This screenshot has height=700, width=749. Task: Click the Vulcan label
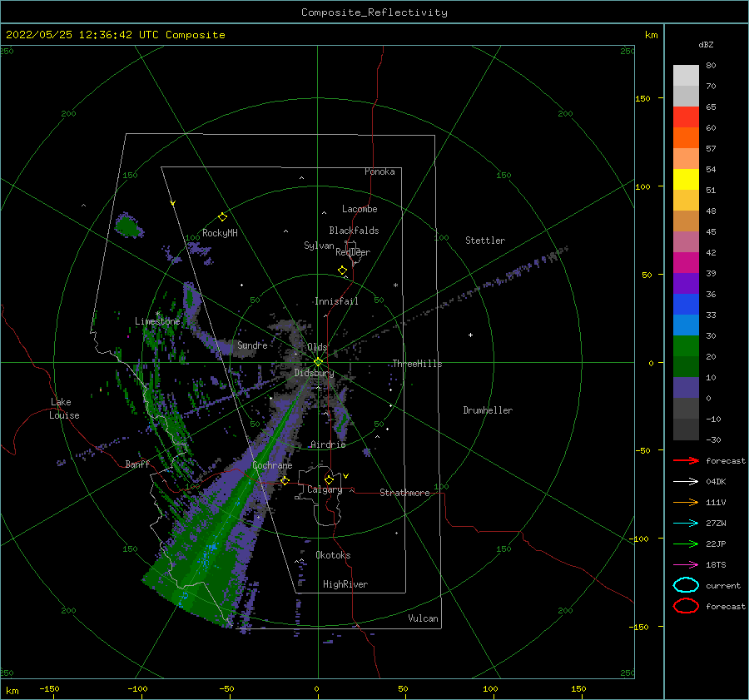(x=423, y=618)
